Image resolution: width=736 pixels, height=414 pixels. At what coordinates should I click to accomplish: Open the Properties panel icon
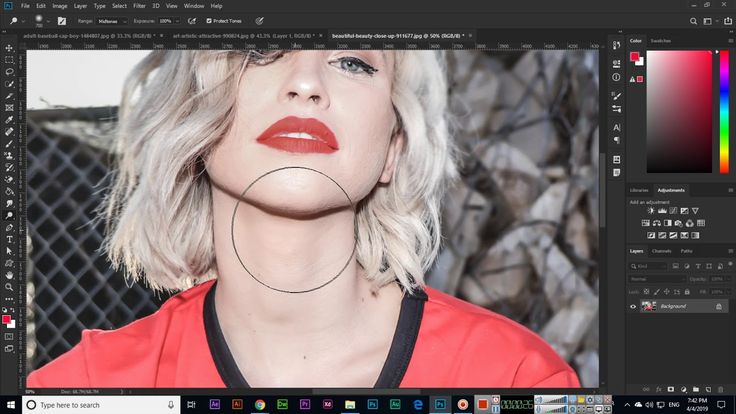click(x=616, y=63)
